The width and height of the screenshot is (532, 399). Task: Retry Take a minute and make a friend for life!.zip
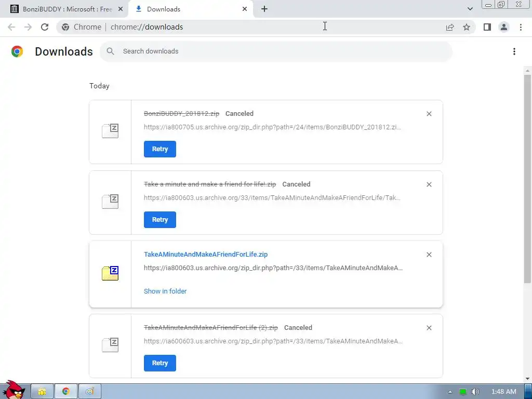[x=160, y=220]
